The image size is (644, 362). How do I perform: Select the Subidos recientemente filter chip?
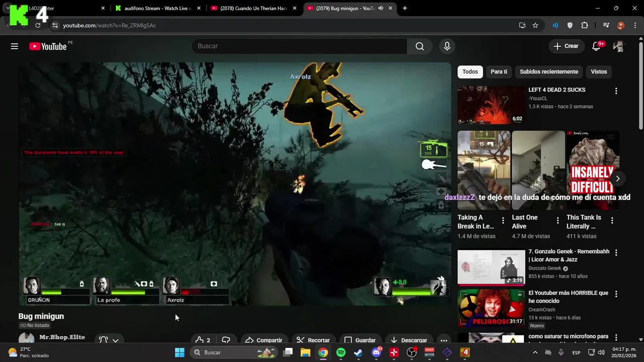coord(549,72)
